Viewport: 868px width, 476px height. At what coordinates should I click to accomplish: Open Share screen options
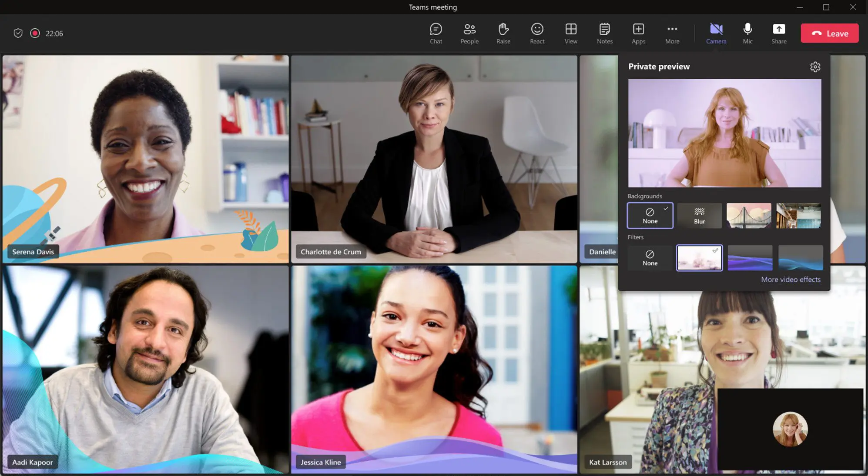tap(778, 33)
